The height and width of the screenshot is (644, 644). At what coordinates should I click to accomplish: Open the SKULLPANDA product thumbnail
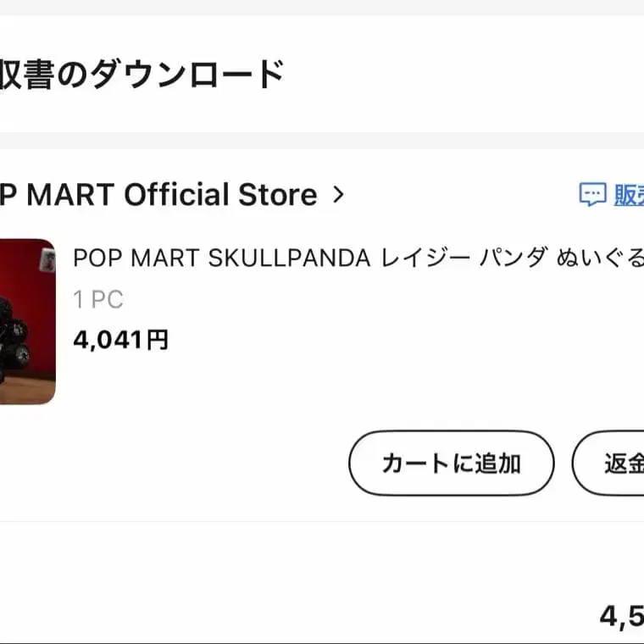tap(26, 321)
